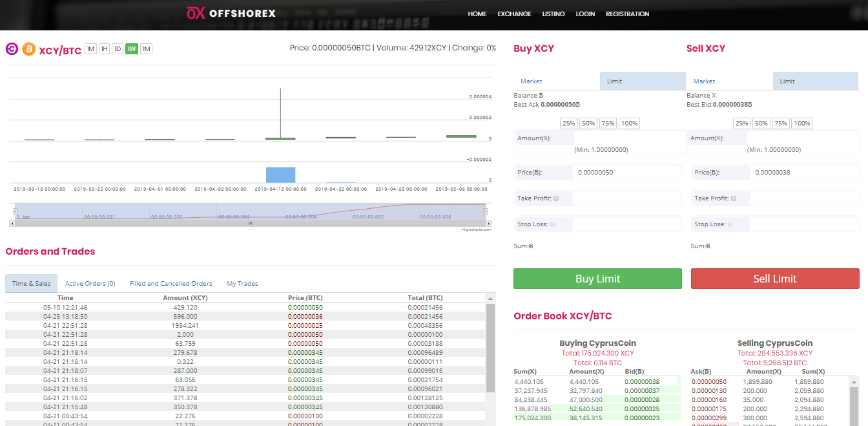Click the OffshoreX logo in the header
Viewport: 868px width, 426px height.
click(231, 14)
